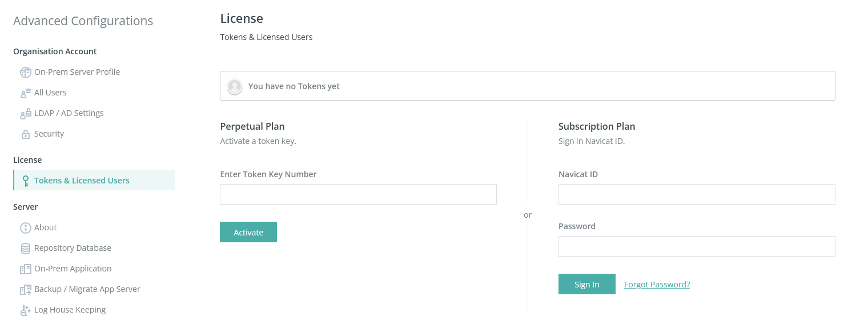Follow the Forgot Password? link
The width and height of the screenshot is (868, 328).
657,285
